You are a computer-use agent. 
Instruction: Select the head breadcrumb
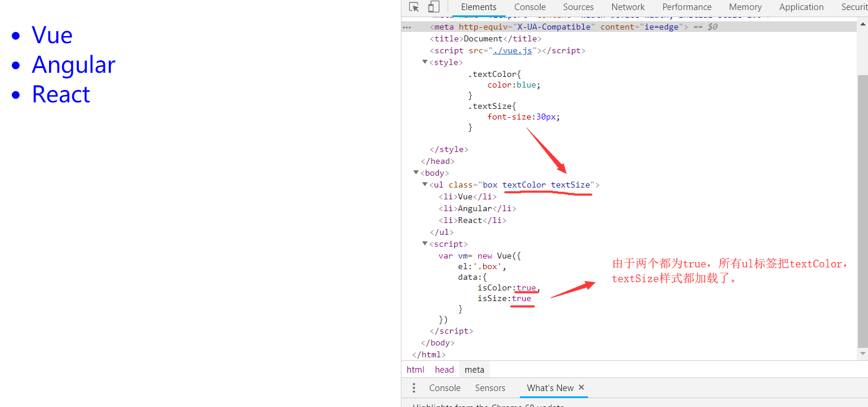click(444, 370)
